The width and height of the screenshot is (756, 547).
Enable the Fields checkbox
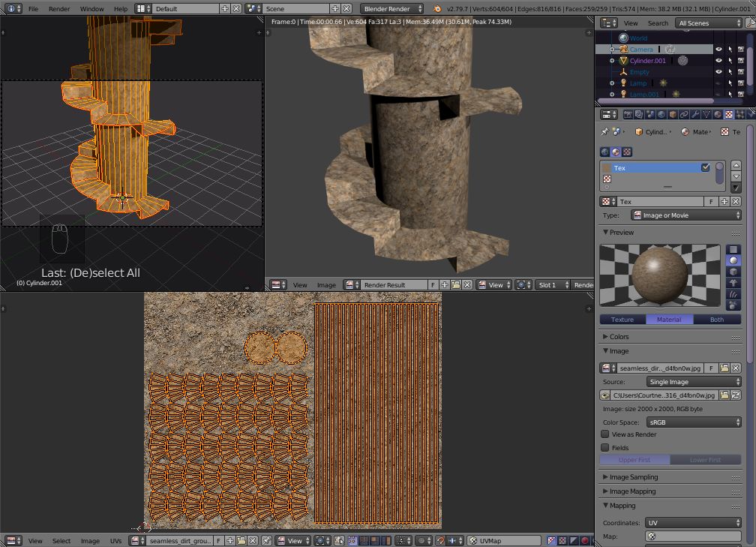(605, 448)
